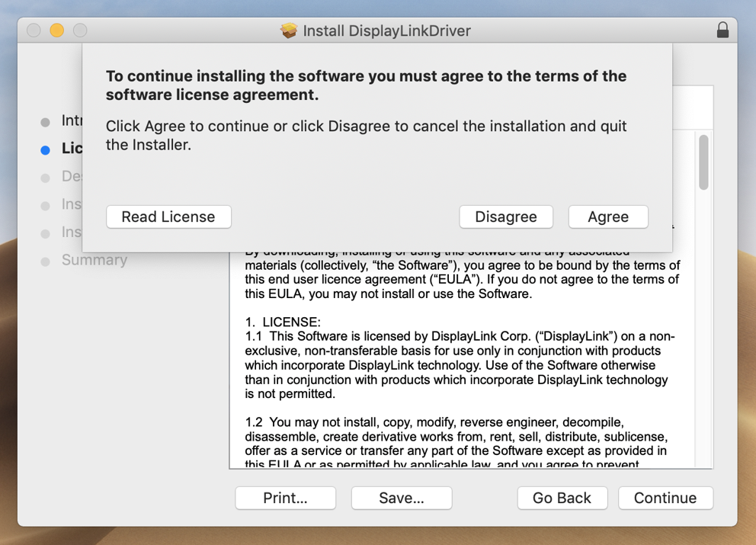
Task: Click the yellow minimize window button
Action: (x=57, y=30)
